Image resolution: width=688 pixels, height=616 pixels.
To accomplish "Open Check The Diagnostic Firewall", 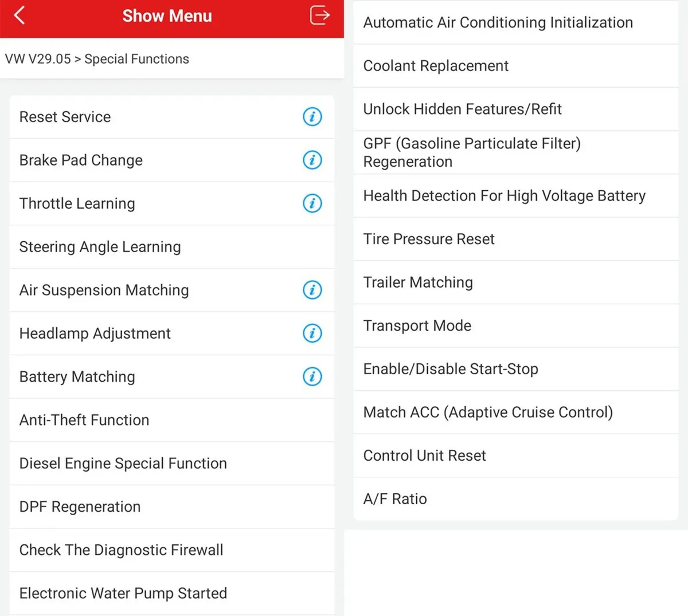I will coord(122,550).
